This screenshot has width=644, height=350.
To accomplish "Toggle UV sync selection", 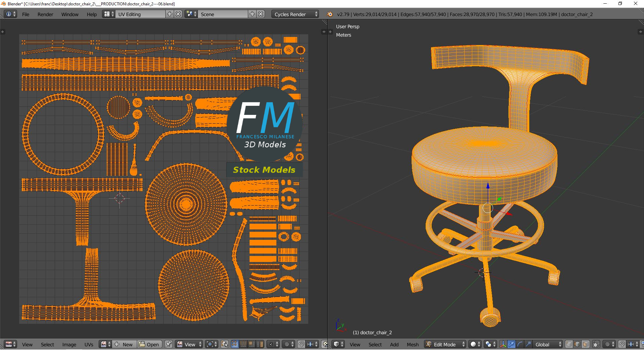I will (224, 344).
